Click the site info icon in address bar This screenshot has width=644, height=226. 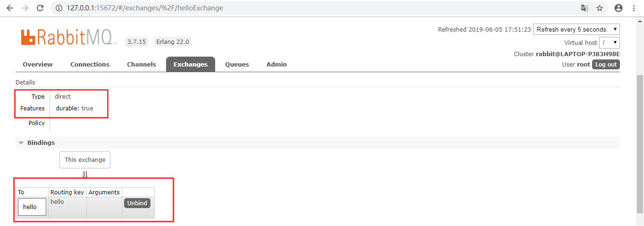pos(59,8)
